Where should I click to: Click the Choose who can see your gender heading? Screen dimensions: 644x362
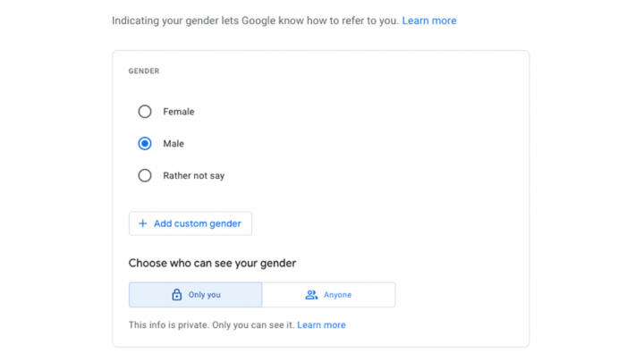click(212, 263)
